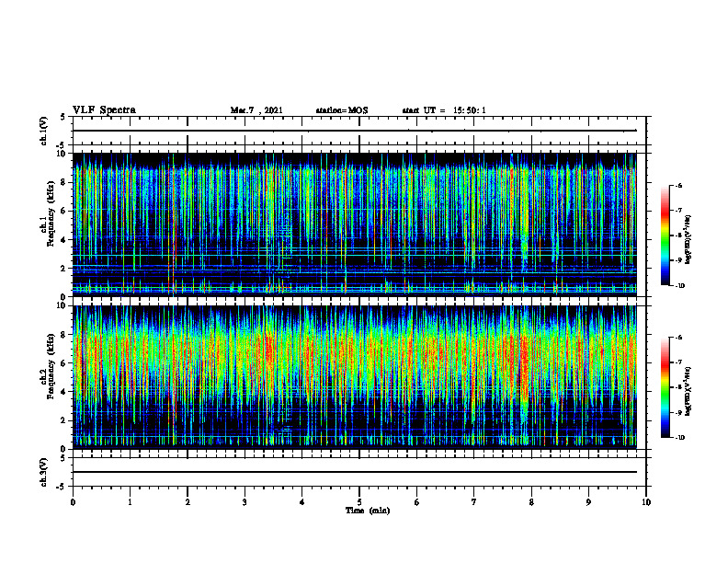The width and height of the screenshot is (728, 563).
Task: Select the "start UT = 15:50:1" text
Action: pos(444,110)
